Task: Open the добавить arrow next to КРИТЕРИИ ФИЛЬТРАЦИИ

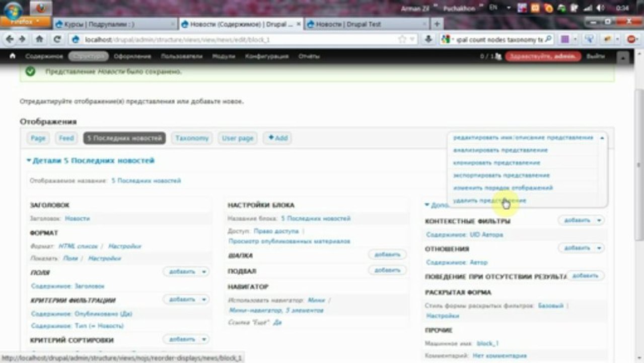Action: 204,299
